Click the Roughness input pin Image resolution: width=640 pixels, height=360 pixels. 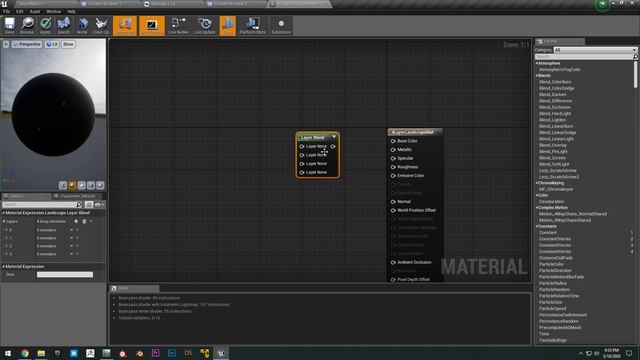393,167
